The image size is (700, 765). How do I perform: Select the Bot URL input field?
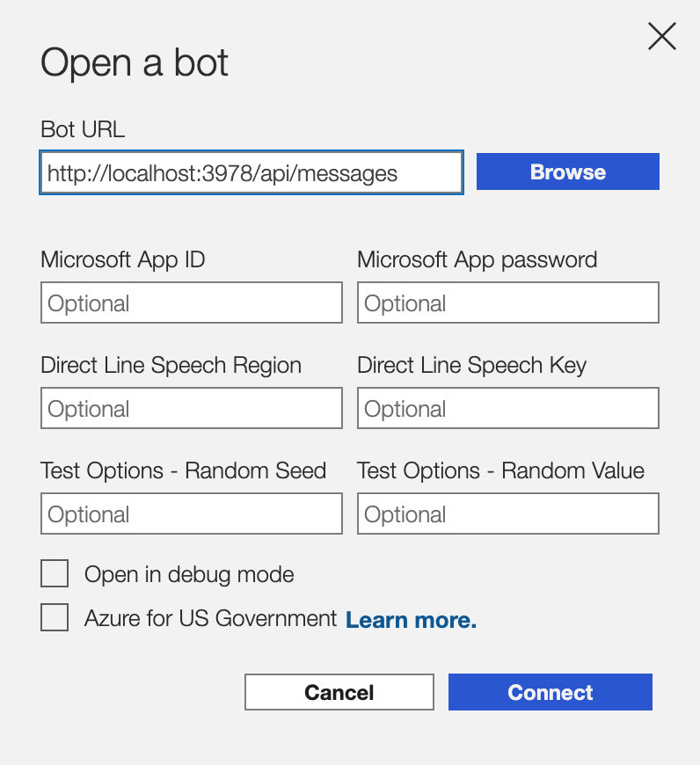[251, 172]
